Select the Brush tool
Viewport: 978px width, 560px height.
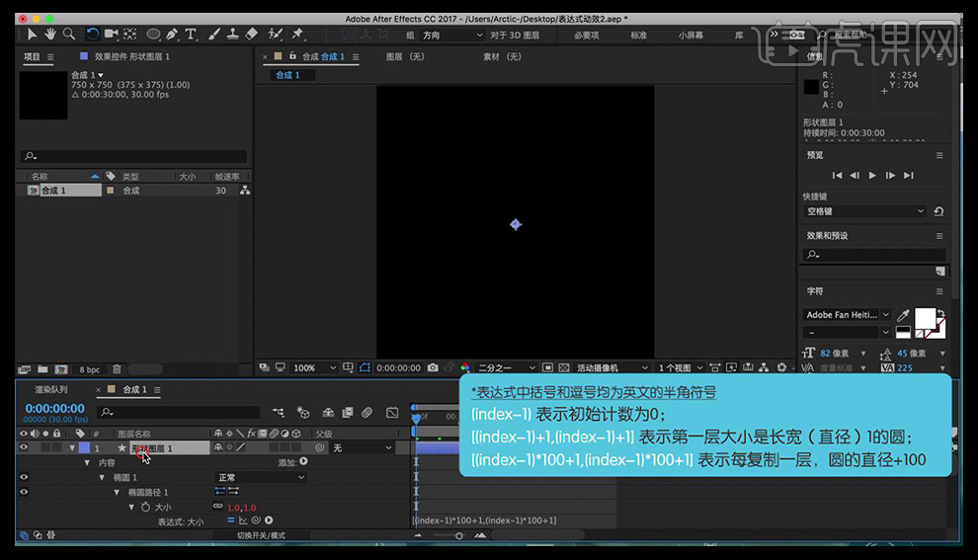point(214,35)
